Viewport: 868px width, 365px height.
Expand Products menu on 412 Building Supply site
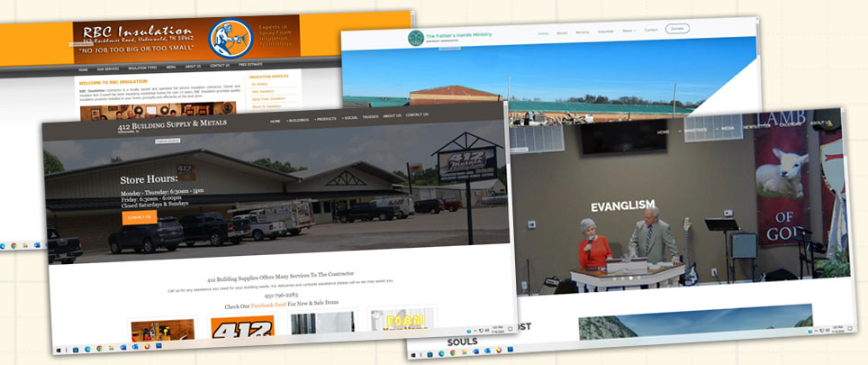pyautogui.click(x=326, y=118)
